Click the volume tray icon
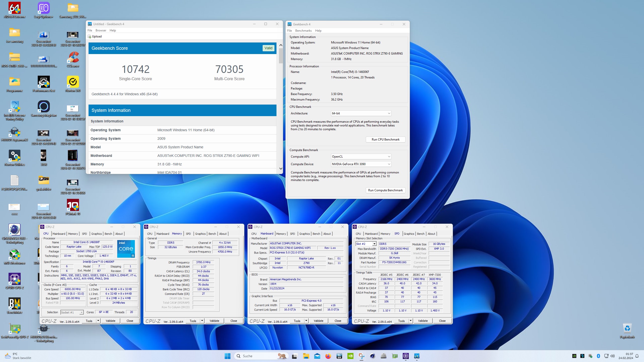Viewport: 644px width, 362px height. click(x=613, y=356)
